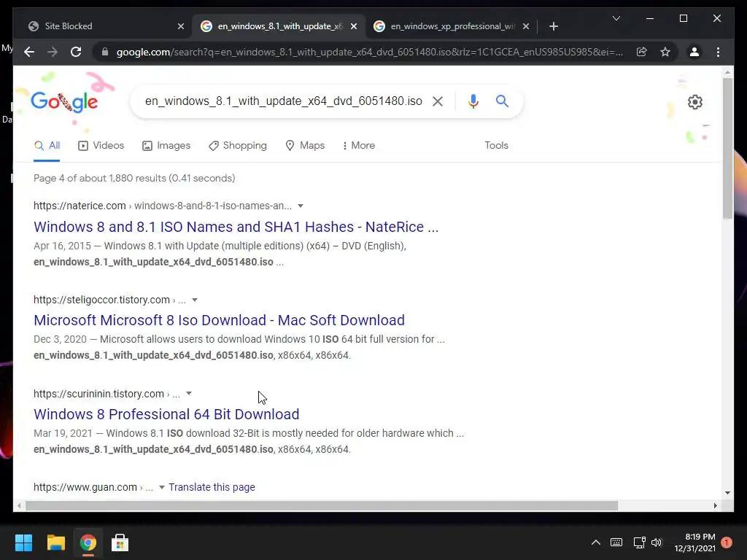Click the scroll down arrow
747x560 pixels.
727,493
